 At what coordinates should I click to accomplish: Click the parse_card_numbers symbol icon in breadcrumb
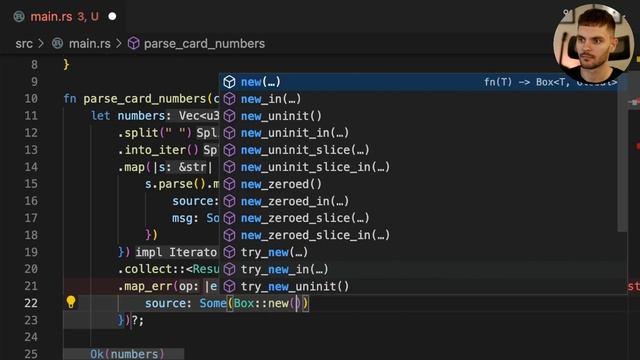(133, 43)
